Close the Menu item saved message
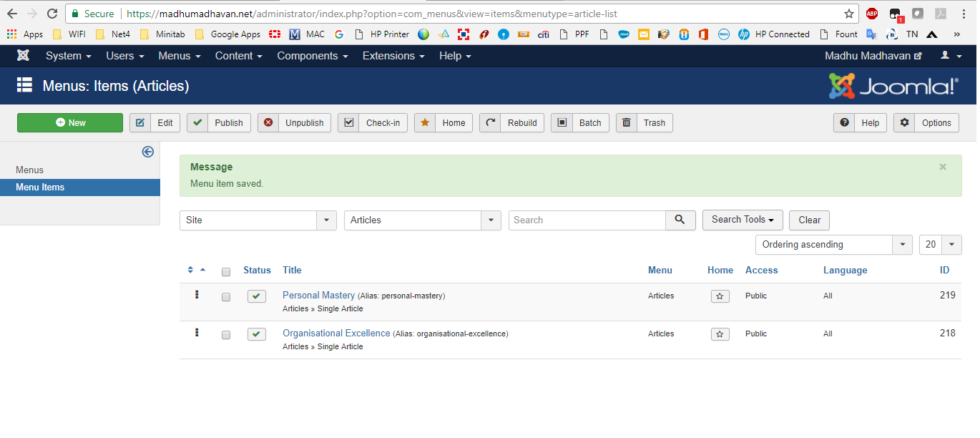The width and height of the screenshot is (980, 438). tap(943, 167)
